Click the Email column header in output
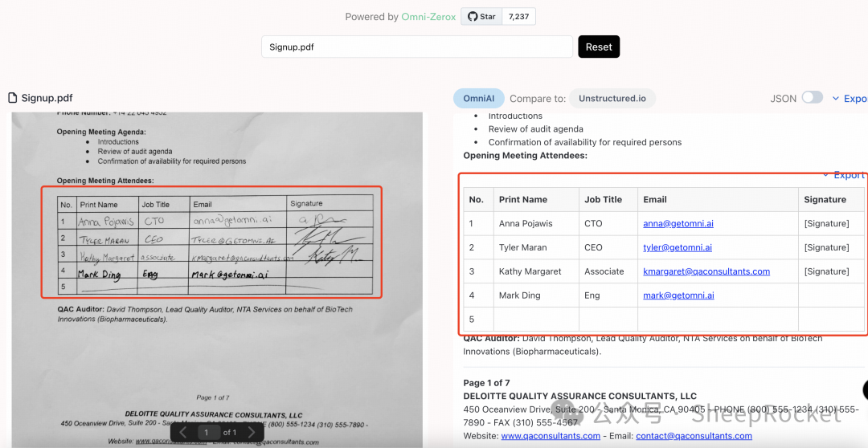868x448 pixels. (x=718, y=200)
